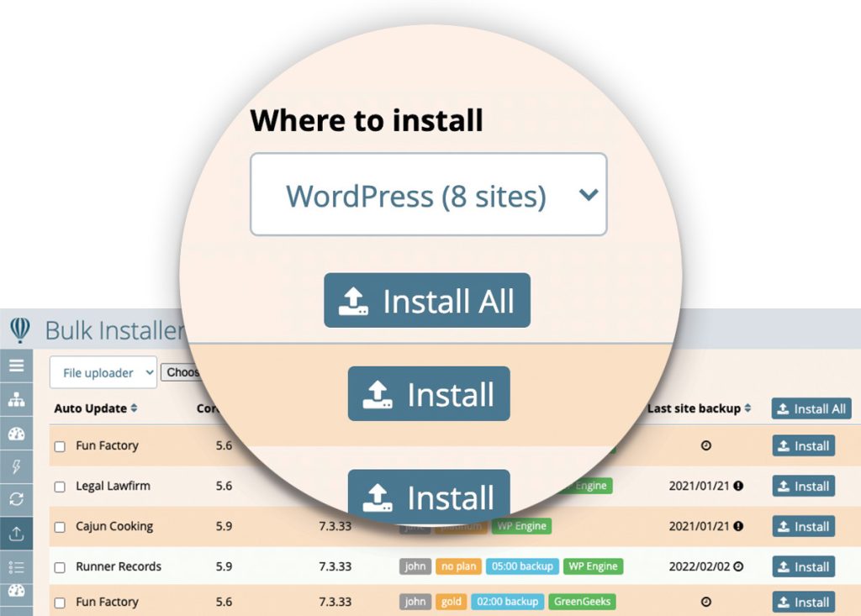Click the 'no plan' orange tag
This screenshot has height=616, width=861.
click(458, 566)
